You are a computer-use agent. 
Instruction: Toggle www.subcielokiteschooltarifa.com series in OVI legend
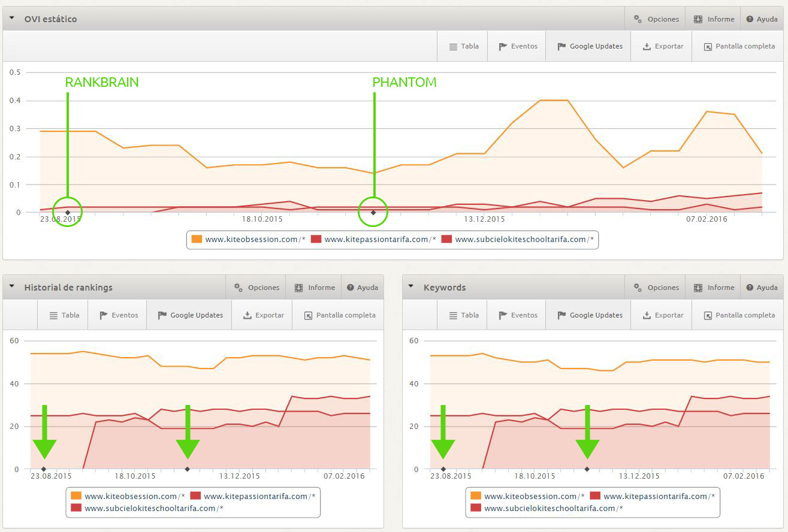click(524, 239)
